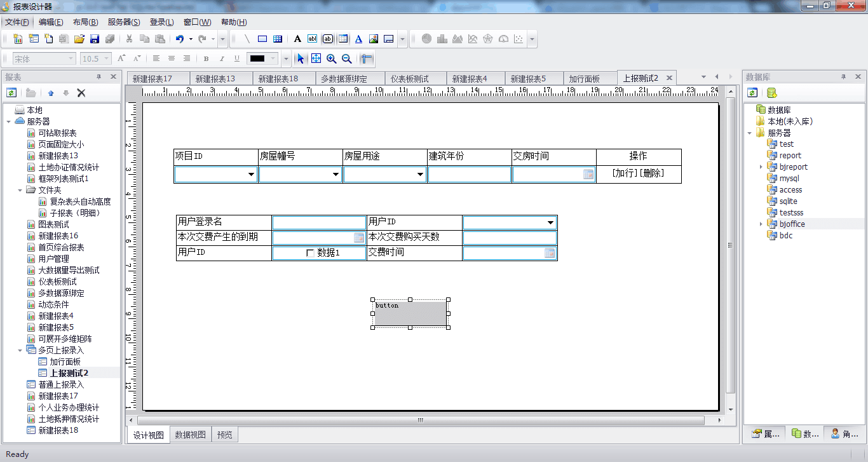Select the rectangle shape tool
The width and height of the screenshot is (868, 462).
[x=262, y=39]
